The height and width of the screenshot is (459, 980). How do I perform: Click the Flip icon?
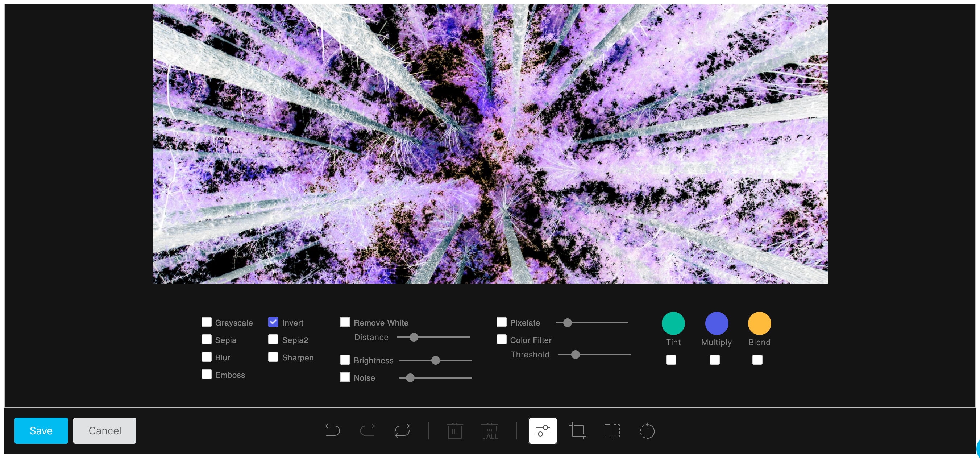coord(612,430)
